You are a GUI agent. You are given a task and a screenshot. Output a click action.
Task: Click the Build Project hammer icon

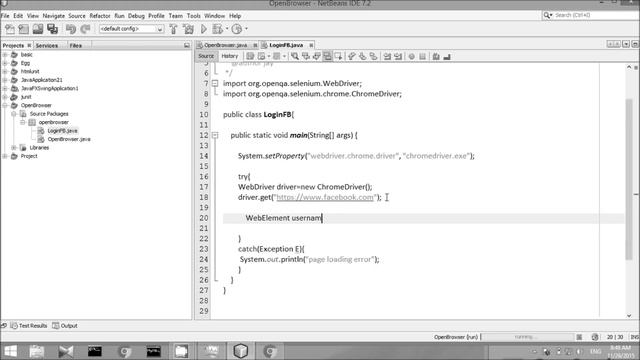pyautogui.click(x=173, y=29)
